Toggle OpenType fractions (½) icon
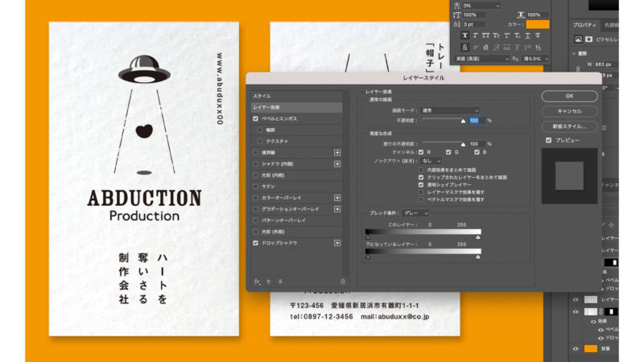This screenshot has height=362, width=644. pyautogui.click(x=538, y=47)
